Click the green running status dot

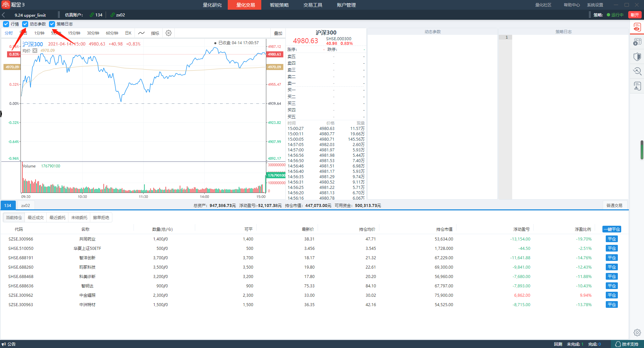point(608,15)
